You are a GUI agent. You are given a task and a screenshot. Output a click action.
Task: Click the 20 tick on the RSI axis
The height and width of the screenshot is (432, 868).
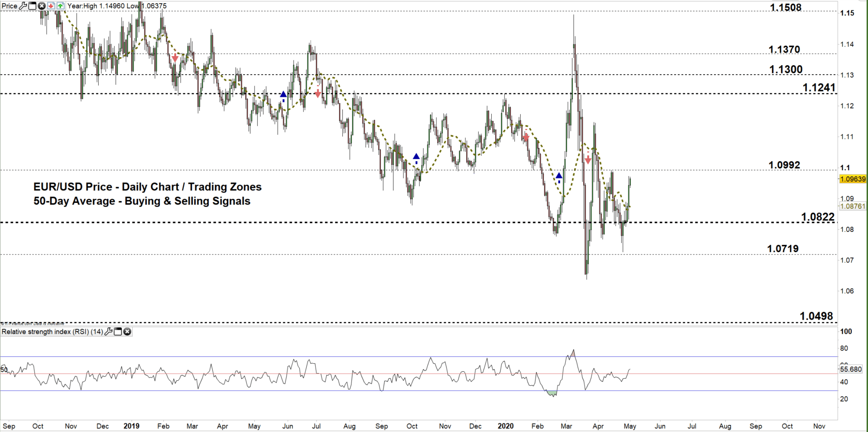click(844, 399)
